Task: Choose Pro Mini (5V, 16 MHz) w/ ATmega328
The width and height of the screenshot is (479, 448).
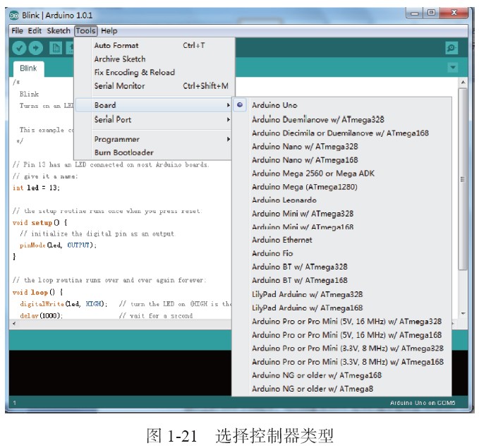Action: click(342, 322)
